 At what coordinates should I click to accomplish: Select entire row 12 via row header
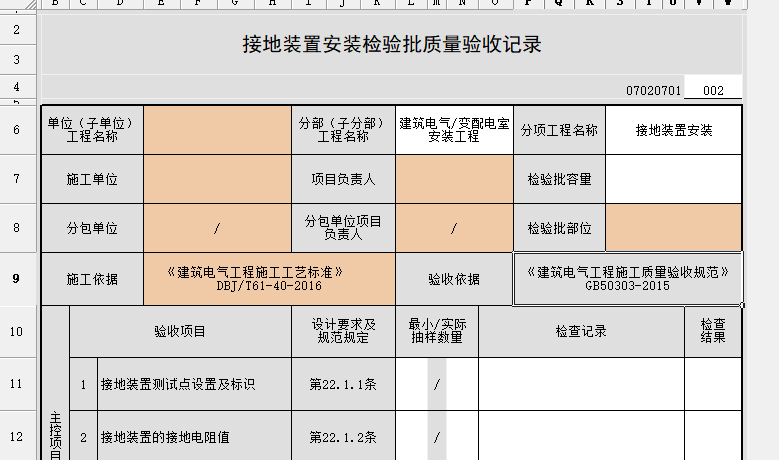17,437
